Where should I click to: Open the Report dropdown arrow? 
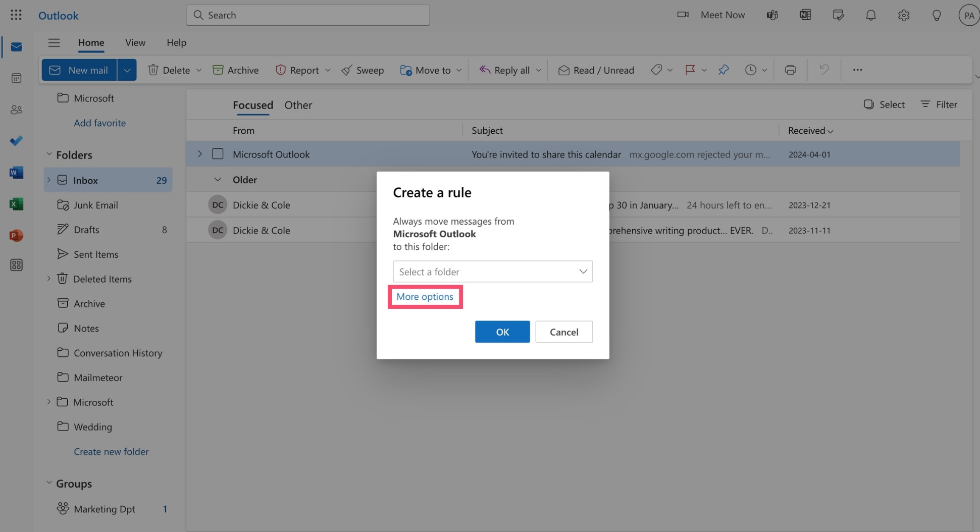click(x=328, y=70)
